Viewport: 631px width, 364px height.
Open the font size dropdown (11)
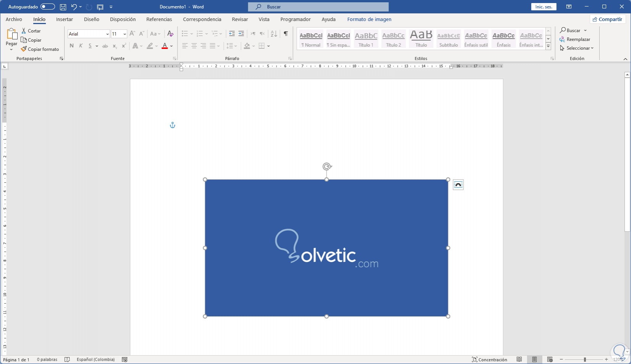pos(125,34)
